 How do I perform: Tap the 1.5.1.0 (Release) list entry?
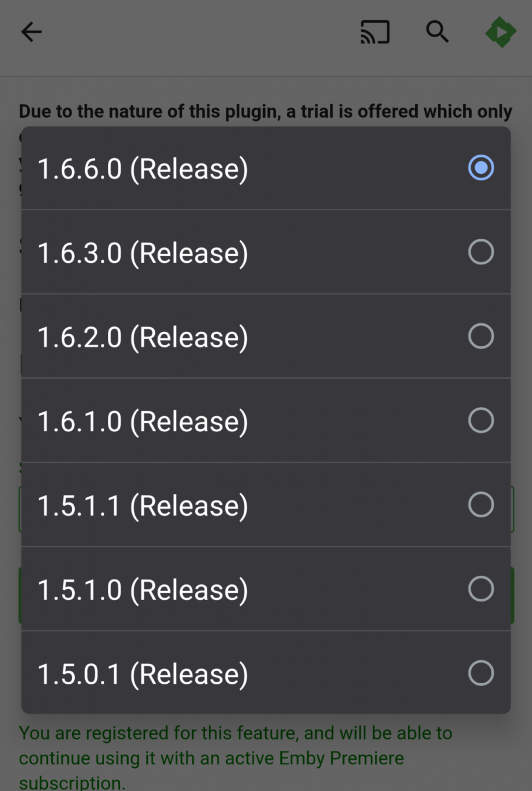coord(143,590)
